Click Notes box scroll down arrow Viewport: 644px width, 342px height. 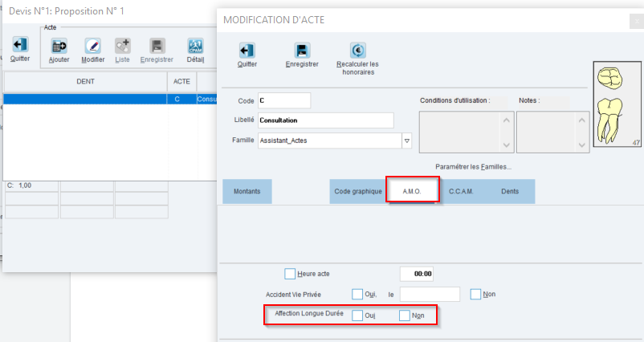pos(582,145)
